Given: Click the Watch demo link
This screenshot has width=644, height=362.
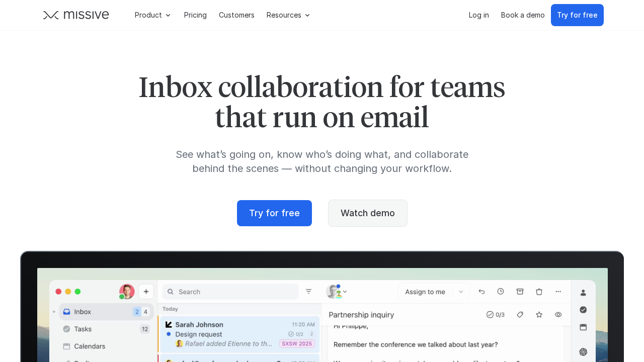Looking at the screenshot, I should tap(368, 213).
